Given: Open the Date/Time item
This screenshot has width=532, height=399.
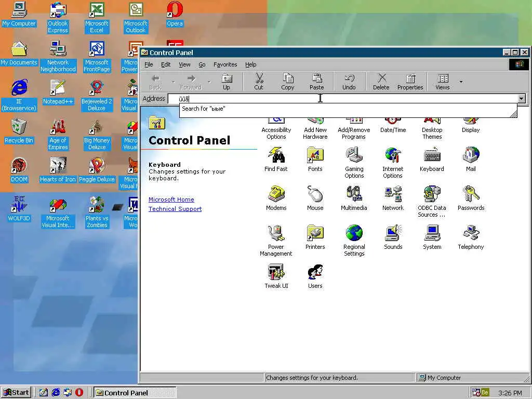Looking at the screenshot, I should click(x=393, y=127).
